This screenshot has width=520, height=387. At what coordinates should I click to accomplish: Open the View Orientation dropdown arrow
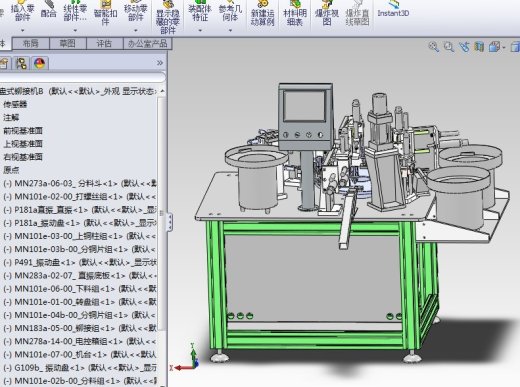pos(503,48)
